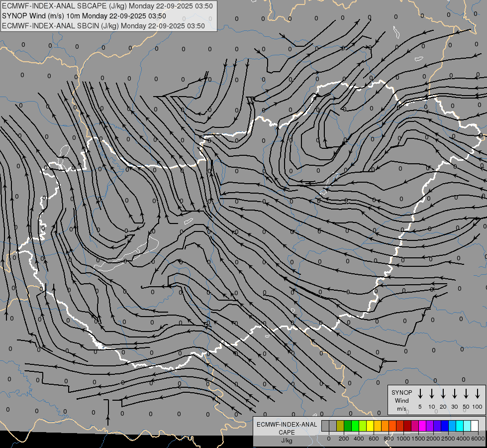This screenshot has width=487, height=448.
Task: Select the white CAPE swatch before 6000
Action: click(x=474, y=426)
